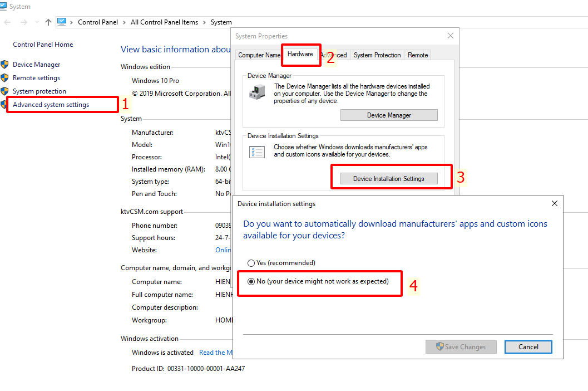The height and width of the screenshot is (391, 588).
Task: Switch to the Advanced tab
Action: (x=334, y=55)
